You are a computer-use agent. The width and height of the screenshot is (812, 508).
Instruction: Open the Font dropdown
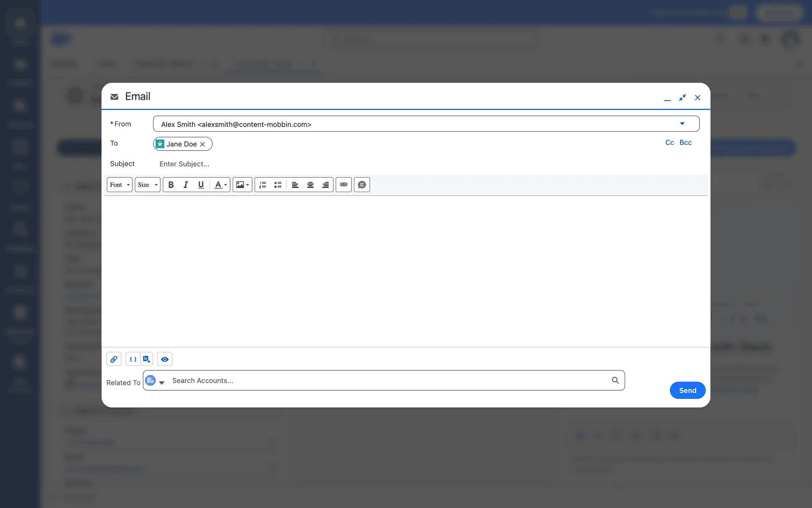point(120,185)
